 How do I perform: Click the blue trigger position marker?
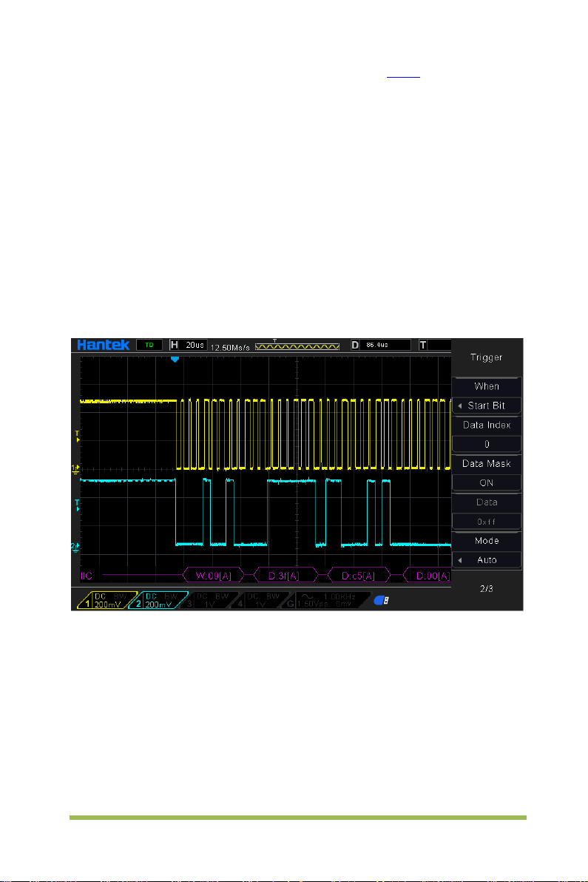tap(175, 359)
